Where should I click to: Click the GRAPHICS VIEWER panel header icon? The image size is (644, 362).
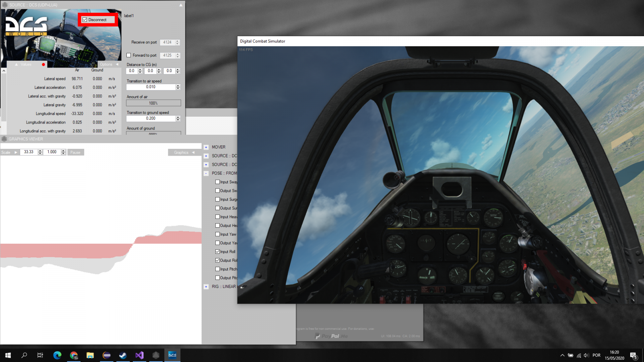tap(4, 139)
